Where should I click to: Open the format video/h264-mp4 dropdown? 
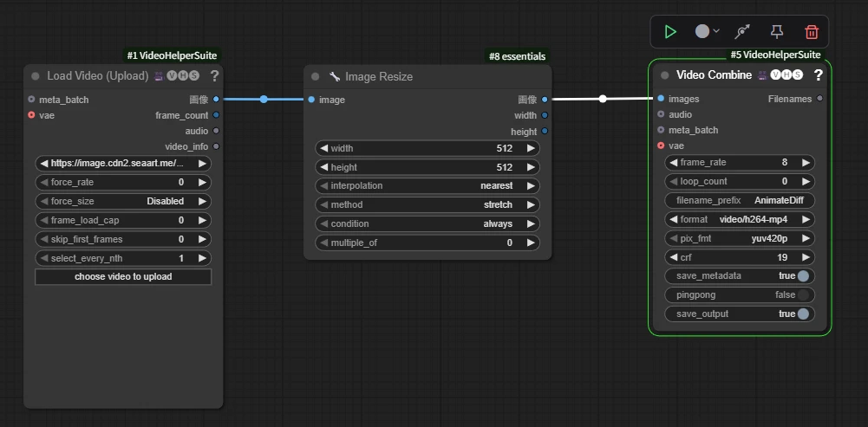740,219
